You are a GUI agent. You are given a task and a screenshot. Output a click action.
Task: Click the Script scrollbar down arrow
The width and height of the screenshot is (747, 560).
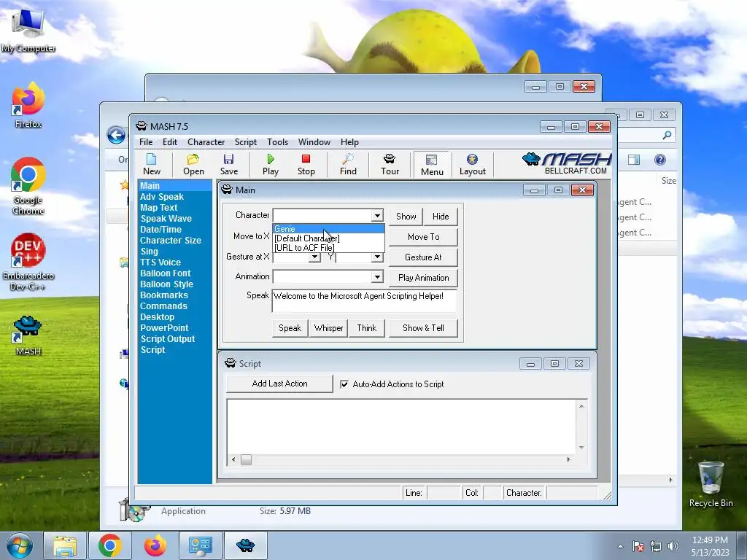[x=581, y=448]
